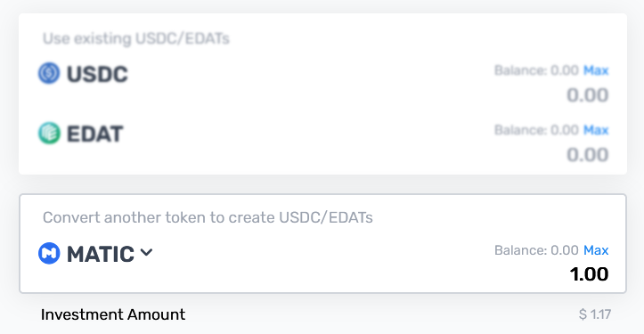Viewport: 644px width, 334px height.
Task: Click the EDAT token icon
Action: coord(49,133)
